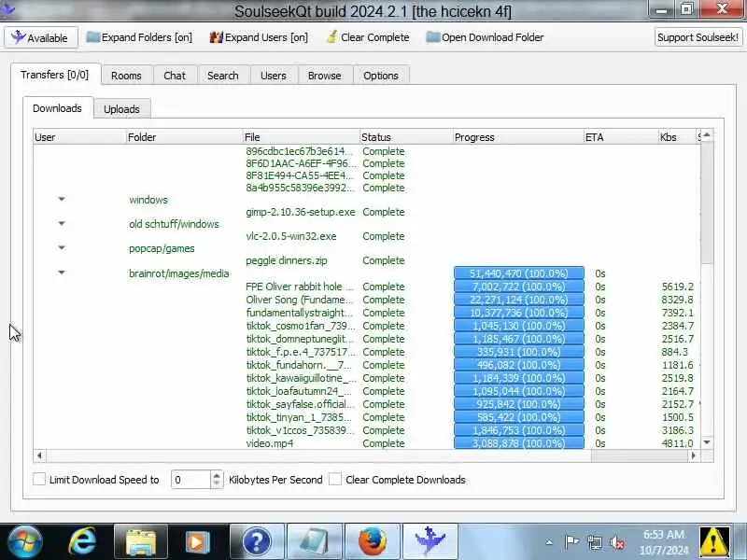Select the Downloads sub-tab

coord(57,108)
